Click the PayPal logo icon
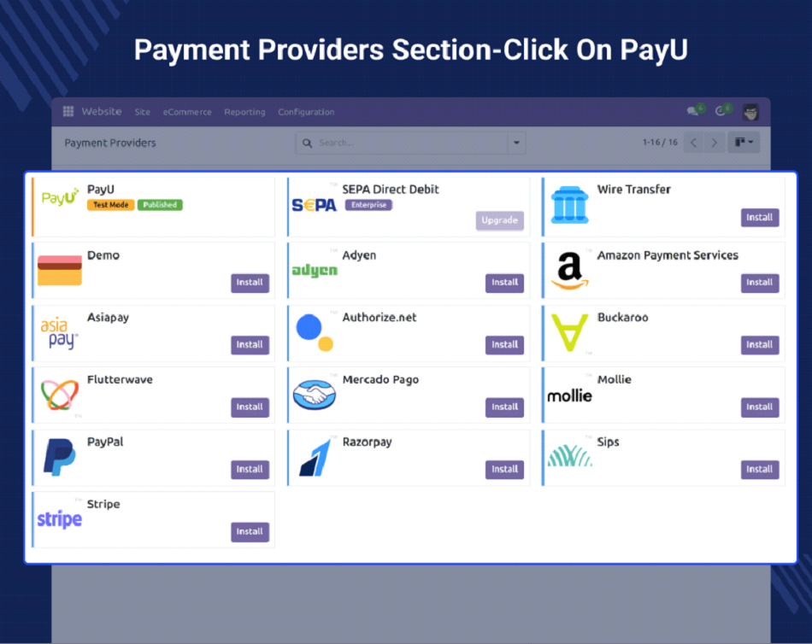Viewport: 812px width, 644px height. click(60, 457)
